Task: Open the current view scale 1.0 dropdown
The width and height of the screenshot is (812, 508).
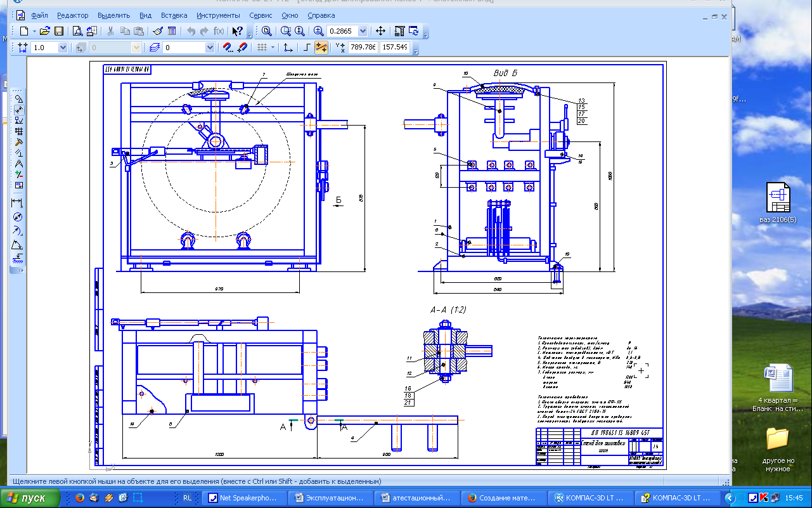Action: [x=63, y=48]
